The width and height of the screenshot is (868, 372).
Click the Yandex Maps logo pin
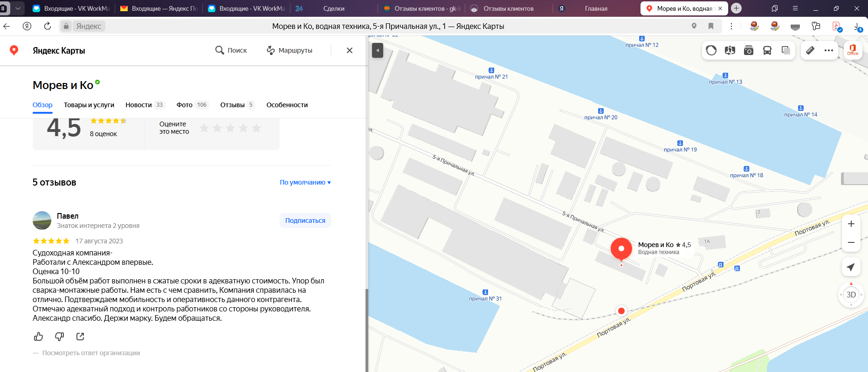(14, 50)
